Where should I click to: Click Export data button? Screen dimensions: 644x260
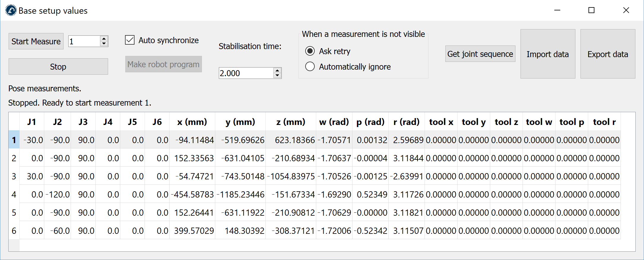[607, 54]
